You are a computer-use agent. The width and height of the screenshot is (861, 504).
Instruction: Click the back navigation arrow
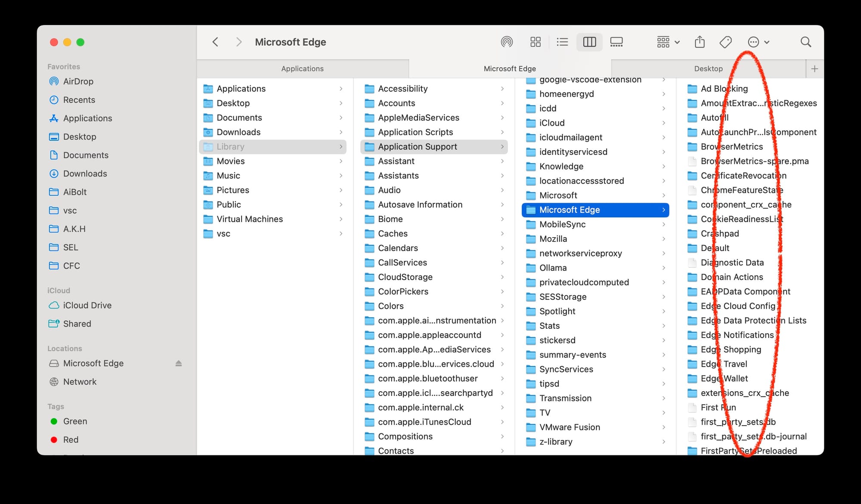[215, 42]
